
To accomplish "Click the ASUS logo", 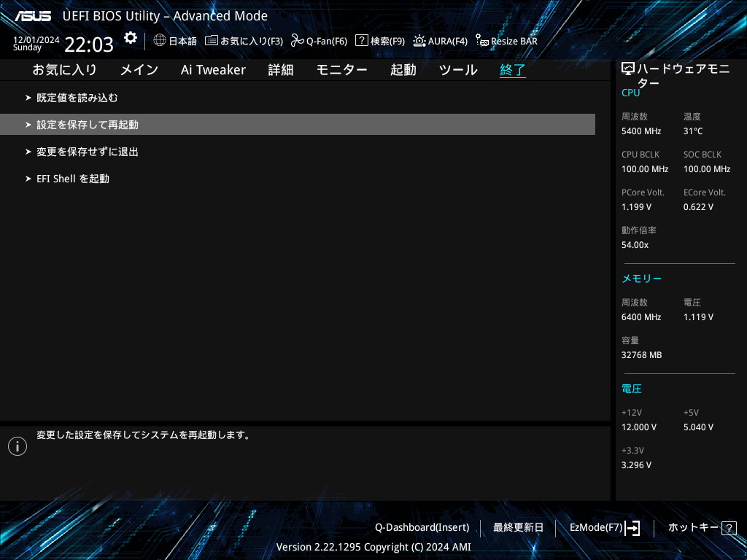I will coord(33,16).
